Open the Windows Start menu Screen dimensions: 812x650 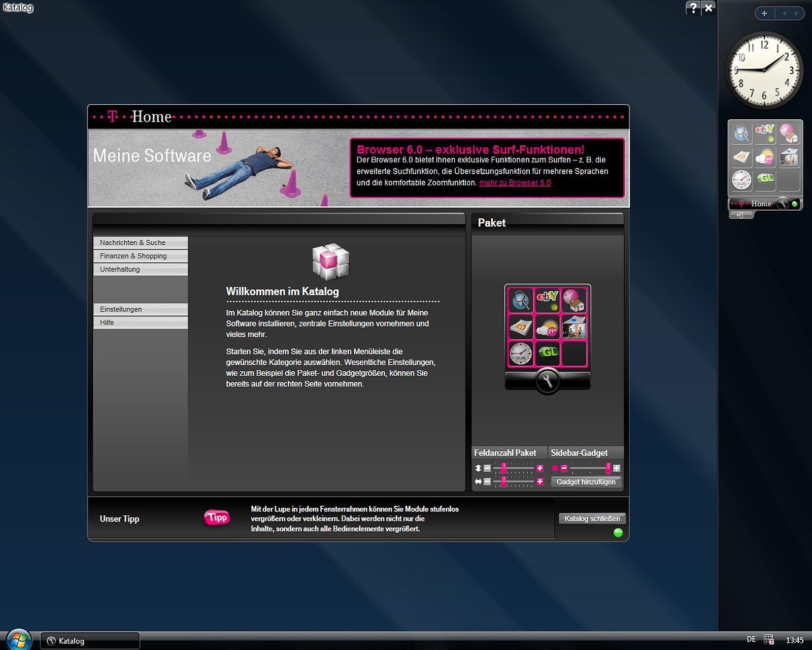click(x=19, y=640)
